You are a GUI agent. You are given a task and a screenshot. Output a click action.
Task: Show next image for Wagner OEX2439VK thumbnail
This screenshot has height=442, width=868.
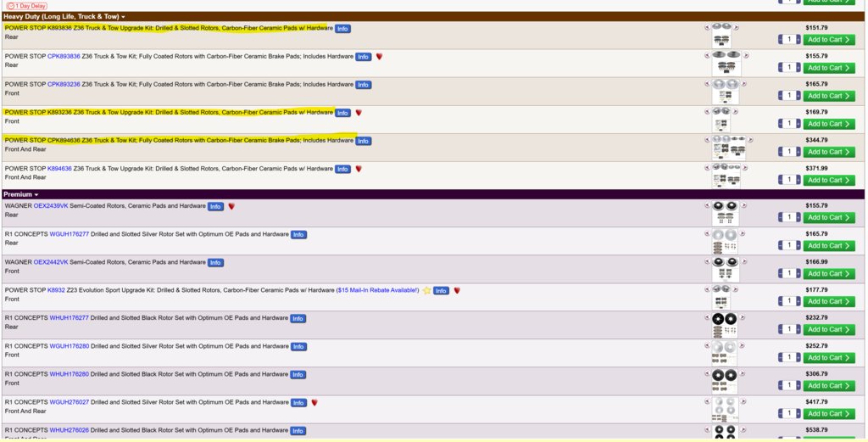point(744,205)
